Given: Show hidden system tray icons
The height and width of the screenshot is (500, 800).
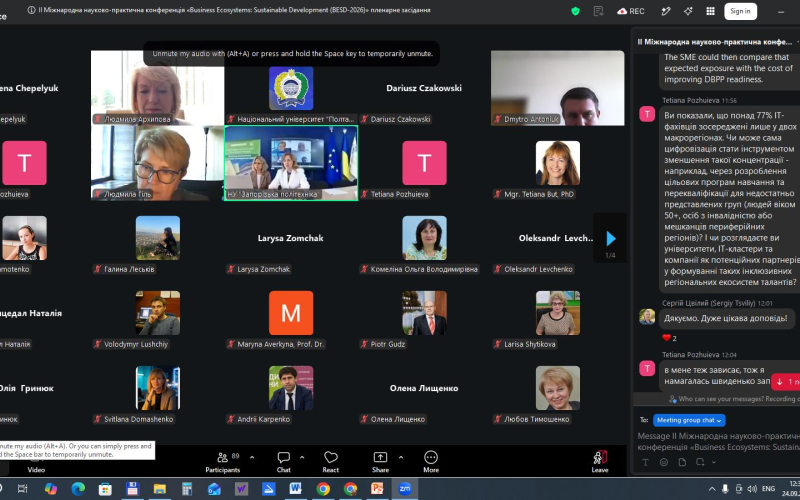Looking at the screenshot, I should (x=712, y=489).
